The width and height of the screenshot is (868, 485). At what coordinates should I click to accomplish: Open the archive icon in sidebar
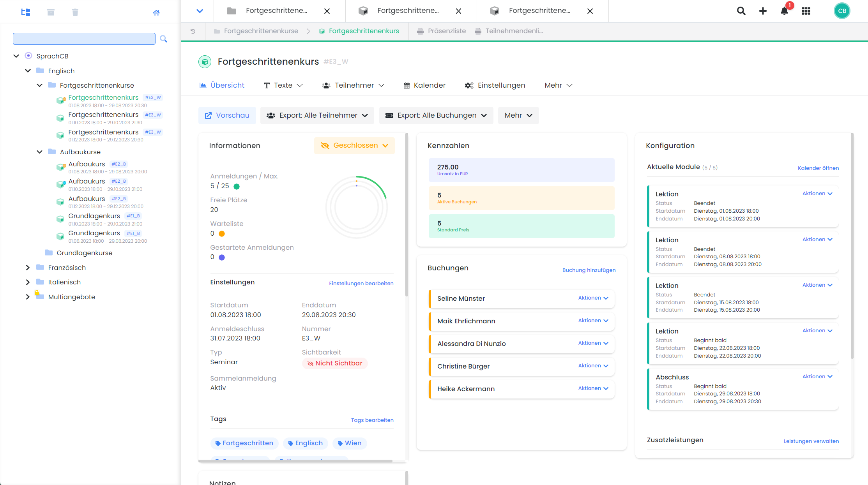tap(51, 12)
